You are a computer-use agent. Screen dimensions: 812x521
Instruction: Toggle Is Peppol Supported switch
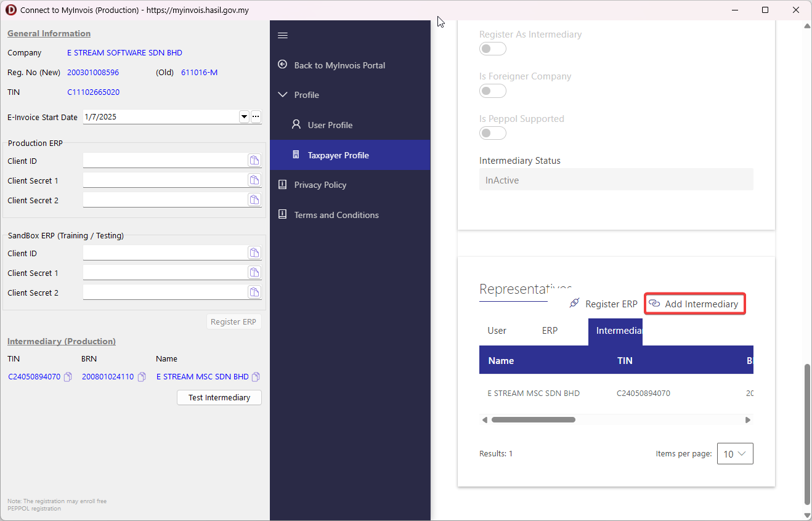(493, 133)
